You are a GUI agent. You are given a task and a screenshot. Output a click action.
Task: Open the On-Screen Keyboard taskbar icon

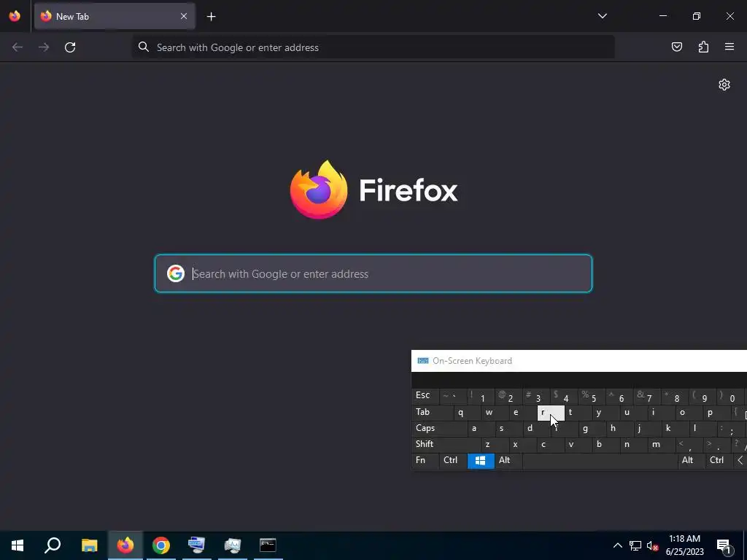pyautogui.click(x=197, y=545)
